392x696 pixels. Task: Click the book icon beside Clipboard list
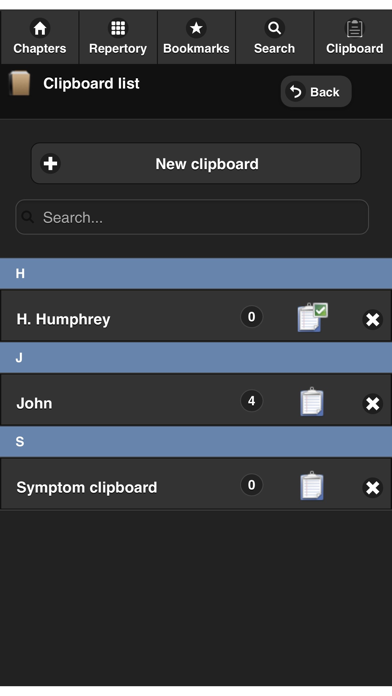coord(20,83)
